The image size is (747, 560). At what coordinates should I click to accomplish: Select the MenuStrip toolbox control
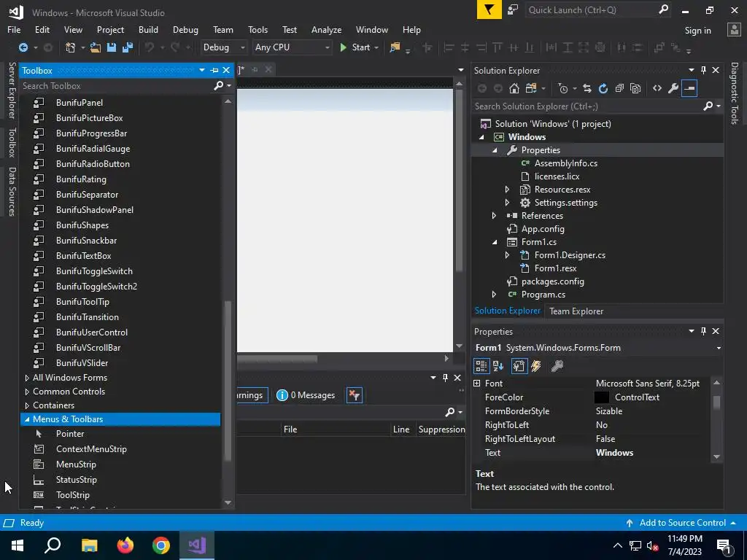point(76,464)
